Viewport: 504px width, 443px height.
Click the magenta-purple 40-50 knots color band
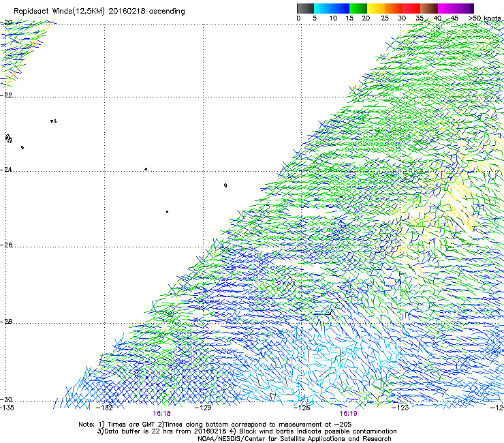click(456, 8)
